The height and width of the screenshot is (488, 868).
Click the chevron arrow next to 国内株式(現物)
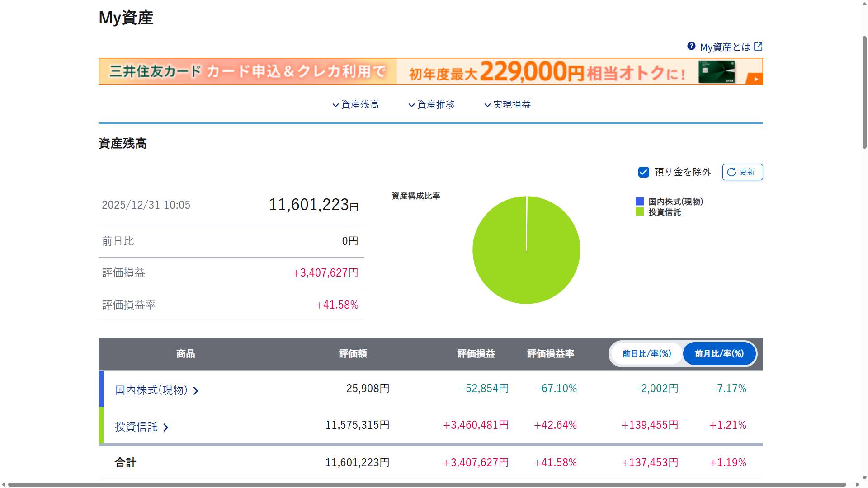click(196, 389)
